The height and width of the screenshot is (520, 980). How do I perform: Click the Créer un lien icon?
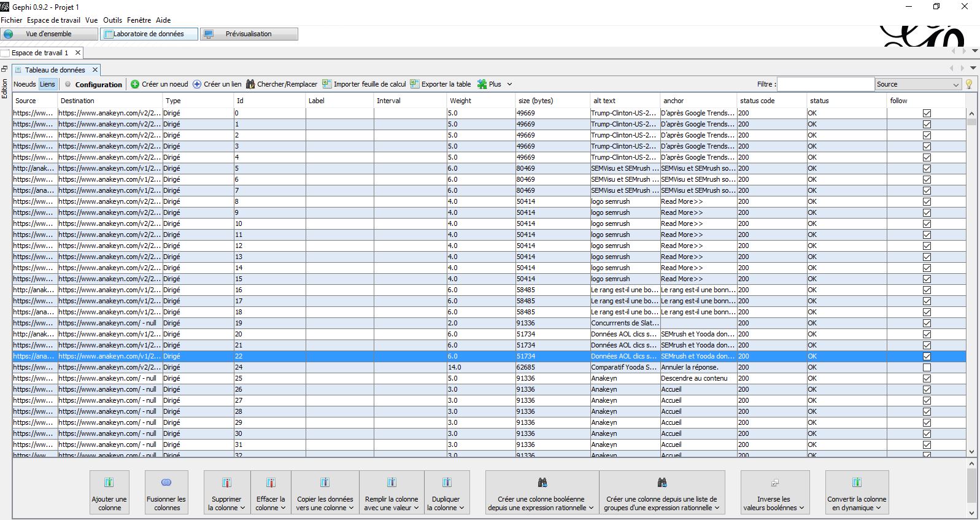pyautogui.click(x=197, y=84)
